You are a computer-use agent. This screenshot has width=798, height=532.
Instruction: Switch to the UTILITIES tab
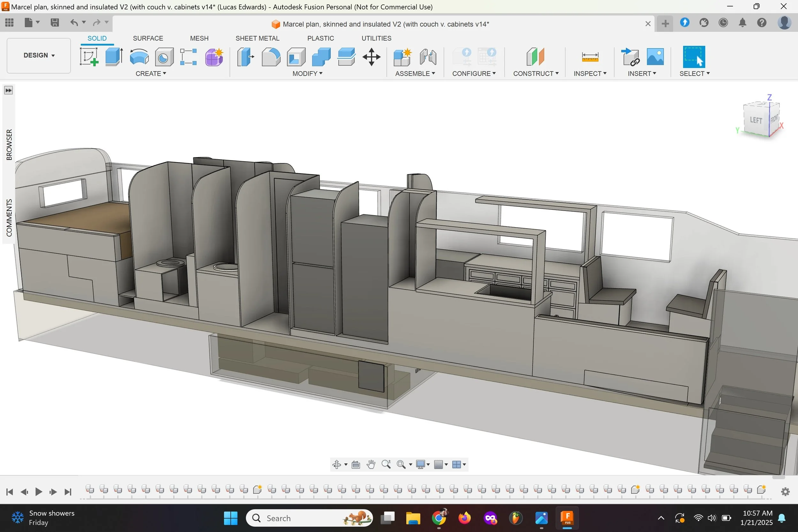[376, 38]
